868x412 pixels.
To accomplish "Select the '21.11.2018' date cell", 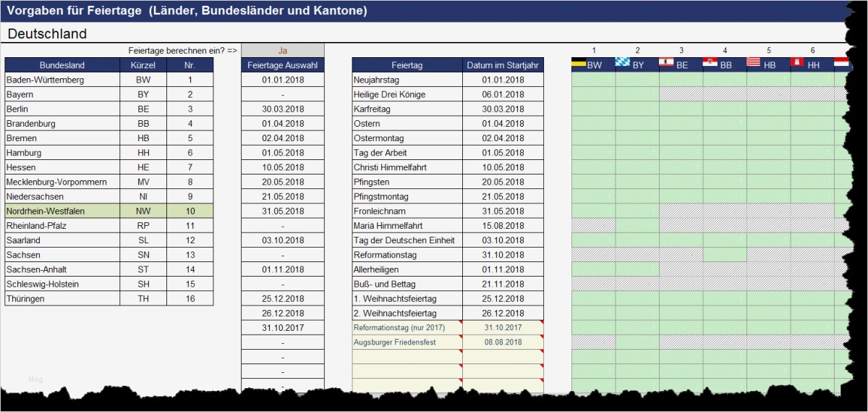I will pos(503,284).
